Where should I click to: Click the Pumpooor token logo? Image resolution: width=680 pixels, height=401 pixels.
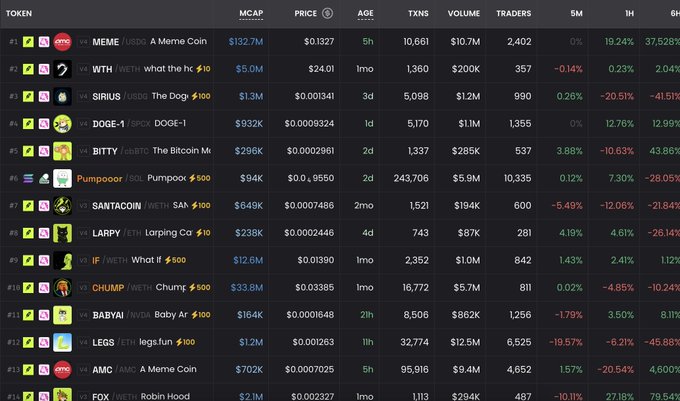(62, 178)
